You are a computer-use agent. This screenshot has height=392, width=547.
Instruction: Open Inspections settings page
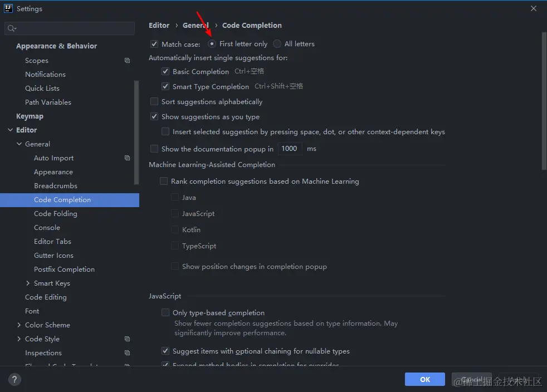click(x=43, y=353)
